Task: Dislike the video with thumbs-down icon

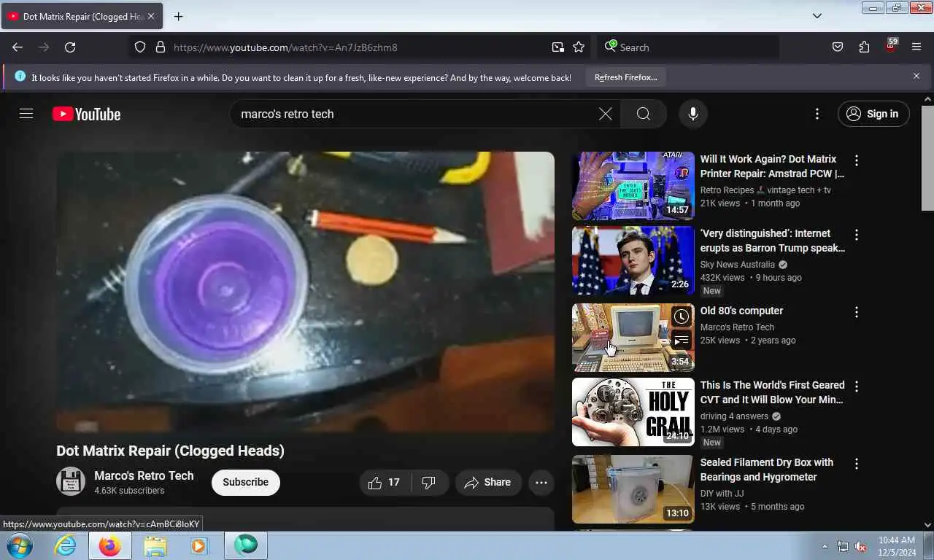Action: point(429,483)
